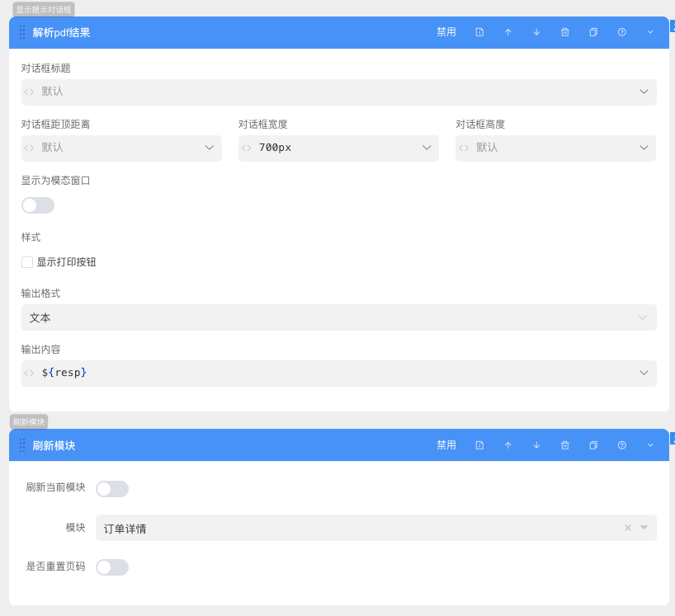Click 禁用 in the 解析pdf结果 header
Viewport: 675px width, 616px height.
(446, 32)
